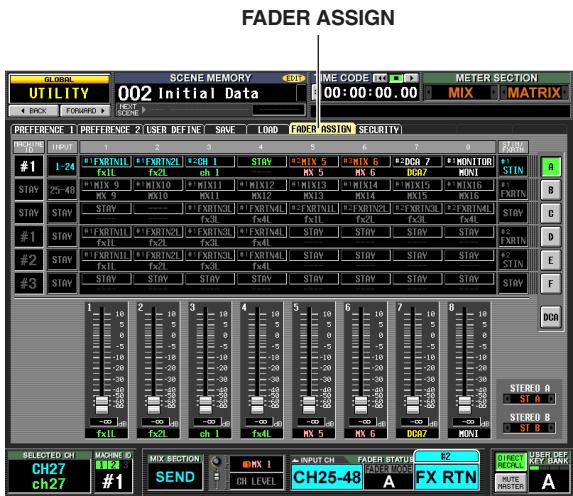
Task: Click right arrow beside meter section MATRIX
Action: pyautogui.click(x=565, y=93)
